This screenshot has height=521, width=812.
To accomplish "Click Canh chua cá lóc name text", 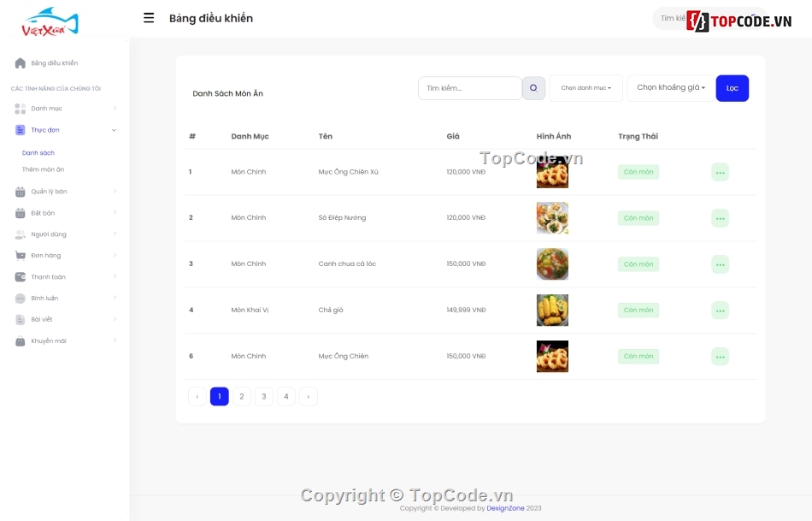I will coord(347,263).
